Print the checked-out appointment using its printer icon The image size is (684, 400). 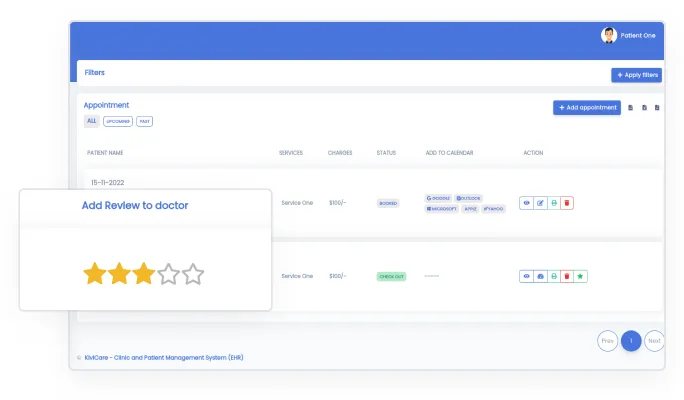click(554, 276)
